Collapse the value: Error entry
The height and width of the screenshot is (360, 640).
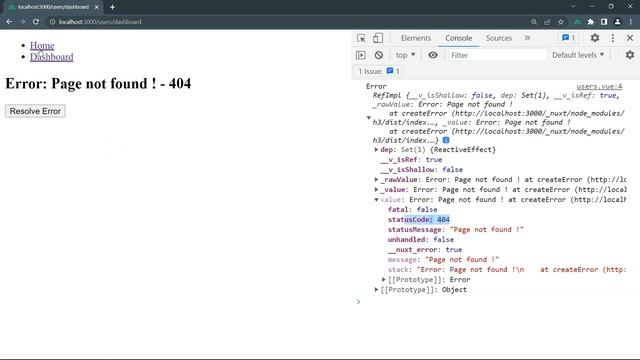click(x=376, y=200)
